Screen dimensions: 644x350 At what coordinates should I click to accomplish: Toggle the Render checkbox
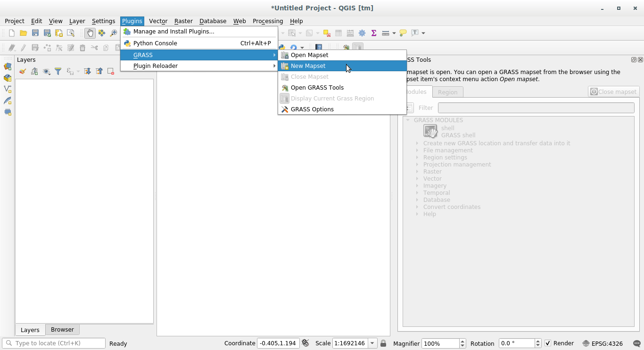[548, 343]
